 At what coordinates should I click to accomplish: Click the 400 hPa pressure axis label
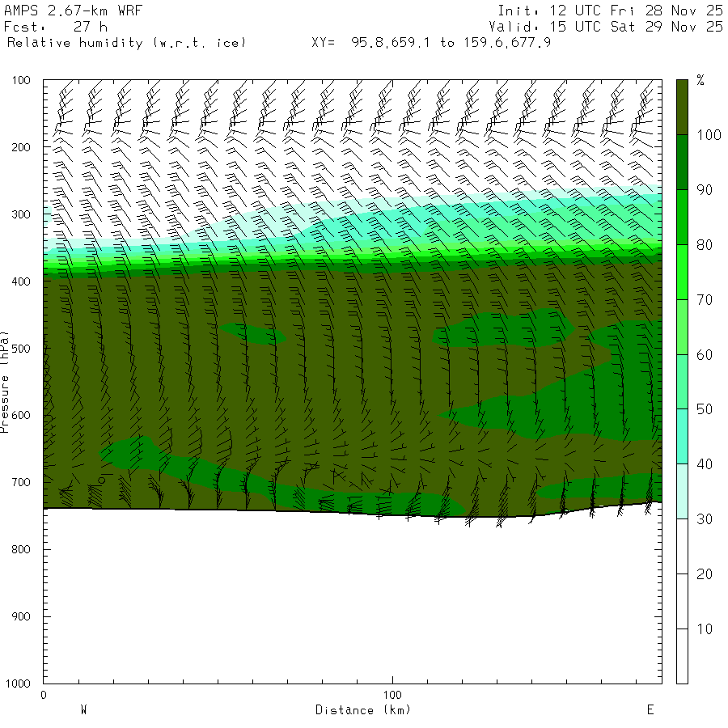click(x=21, y=281)
